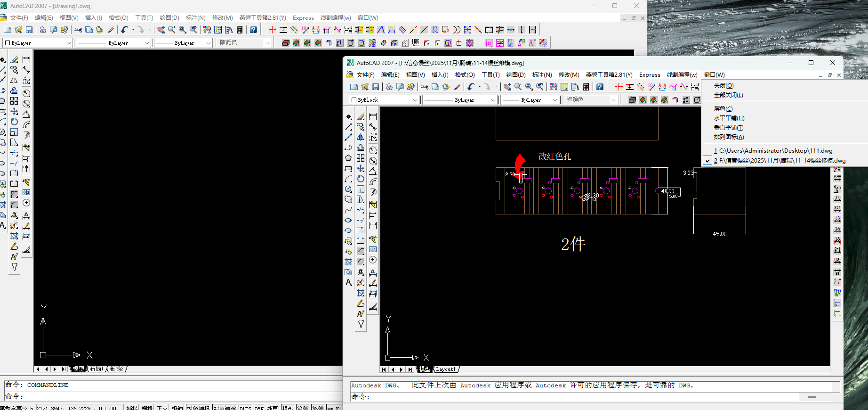Screen dimensions: 868x410
Task: Choose 全部关闭(L) from the Window menu
Action: [x=728, y=95]
